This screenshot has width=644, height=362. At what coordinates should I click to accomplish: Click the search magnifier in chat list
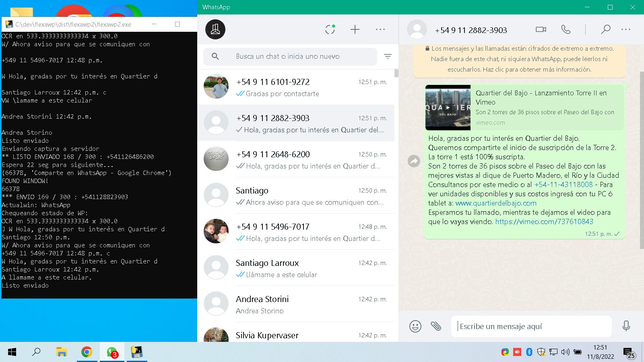[x=215, y=57]
